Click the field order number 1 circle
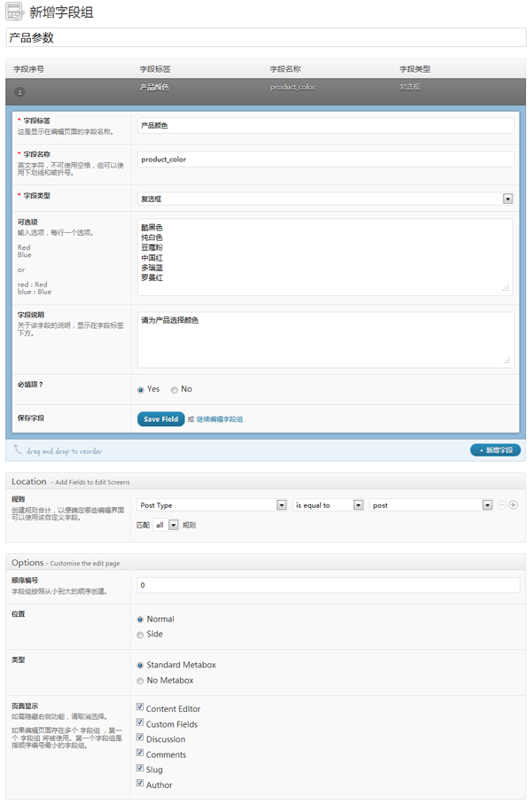Screen dimensions: 532x804 click(x=20, y=91)
